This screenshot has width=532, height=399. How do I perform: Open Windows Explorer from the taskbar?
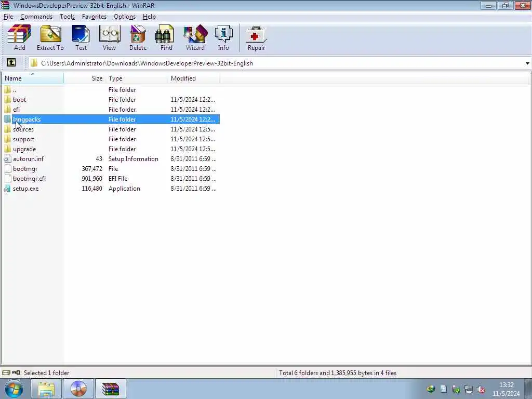pyautogui.click(x=46, y=389)
